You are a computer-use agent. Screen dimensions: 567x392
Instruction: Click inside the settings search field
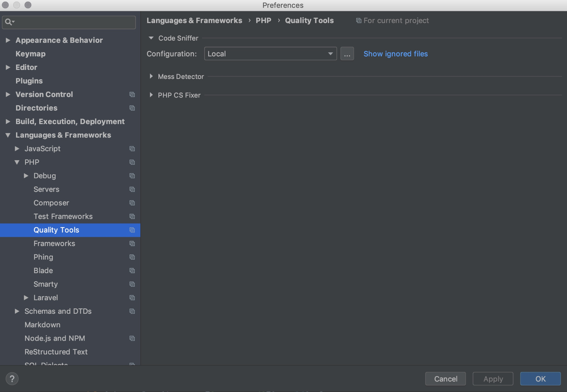(x=69, y=22)
